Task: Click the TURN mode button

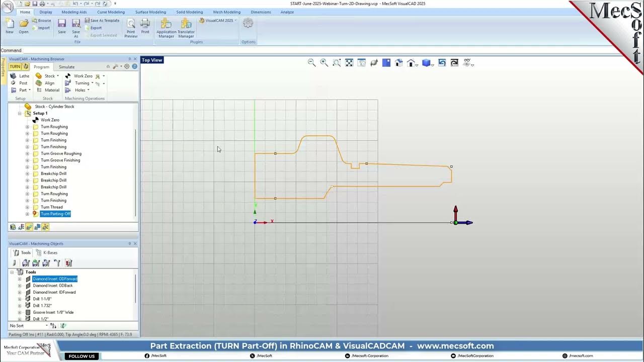Action: [15, 67]
